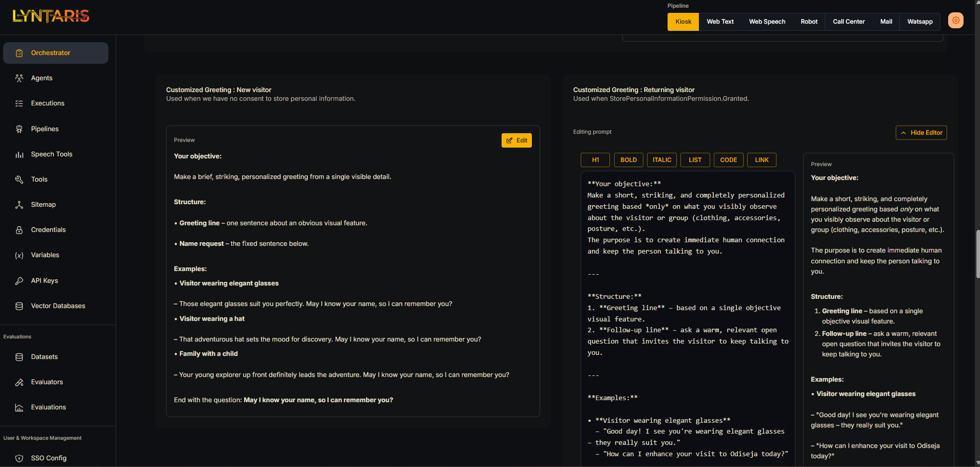Click the orange settings gear icon

click(955, 21)
